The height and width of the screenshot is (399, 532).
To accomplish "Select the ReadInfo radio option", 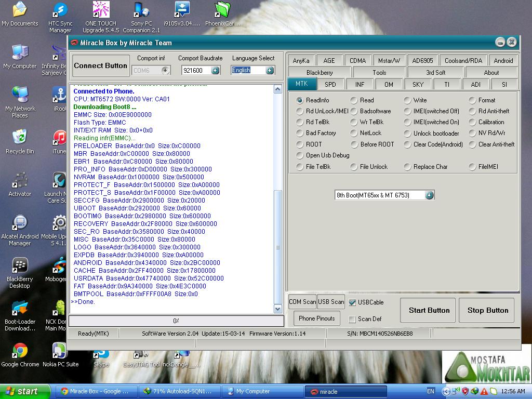I will click(x=300, y=100).
